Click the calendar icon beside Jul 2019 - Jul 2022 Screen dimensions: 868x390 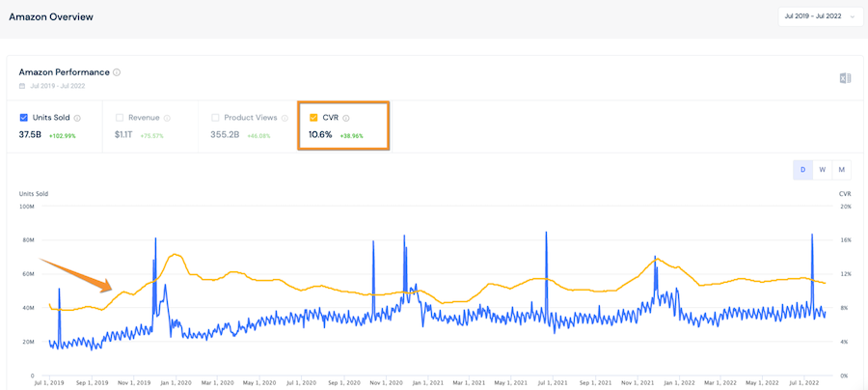(22, 86)
